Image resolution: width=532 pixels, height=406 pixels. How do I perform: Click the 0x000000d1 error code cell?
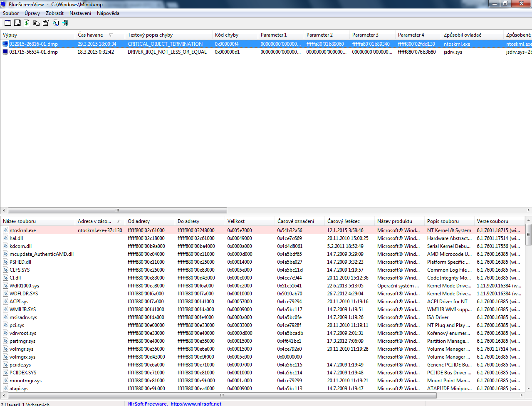coord(227,52)
